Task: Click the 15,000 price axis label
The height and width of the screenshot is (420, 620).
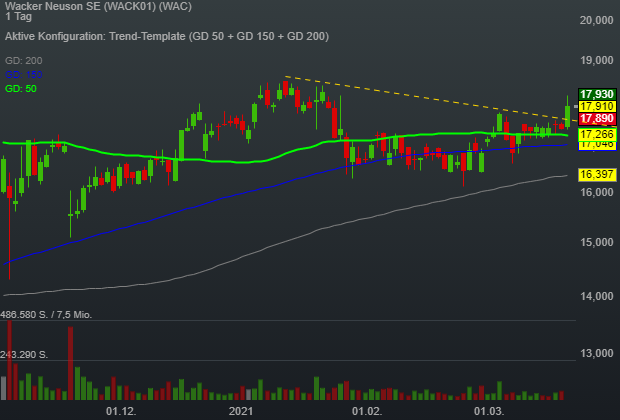Action: [x=596, y=242]
